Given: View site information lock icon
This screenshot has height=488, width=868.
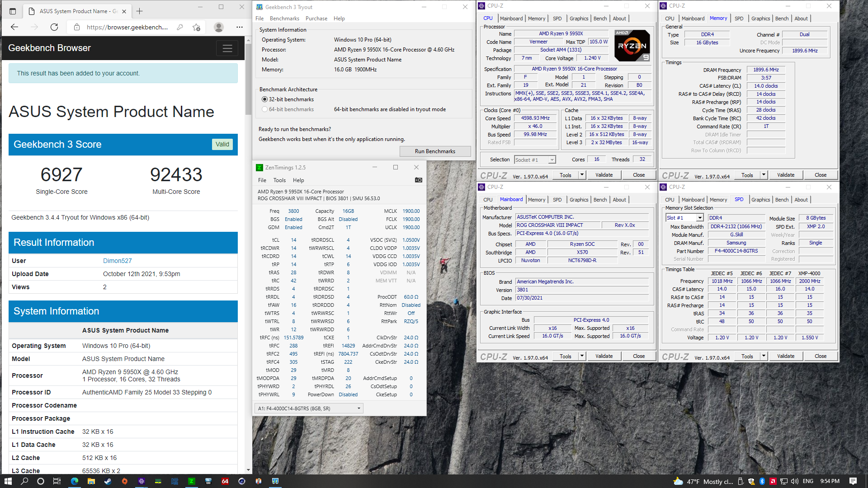Looking at the screenshot, I should (77, 27).
